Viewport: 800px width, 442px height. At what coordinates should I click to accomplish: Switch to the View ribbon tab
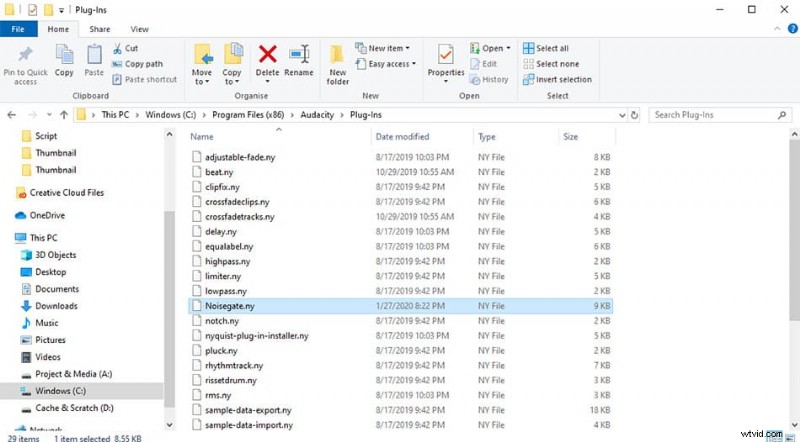click(139, 29)
